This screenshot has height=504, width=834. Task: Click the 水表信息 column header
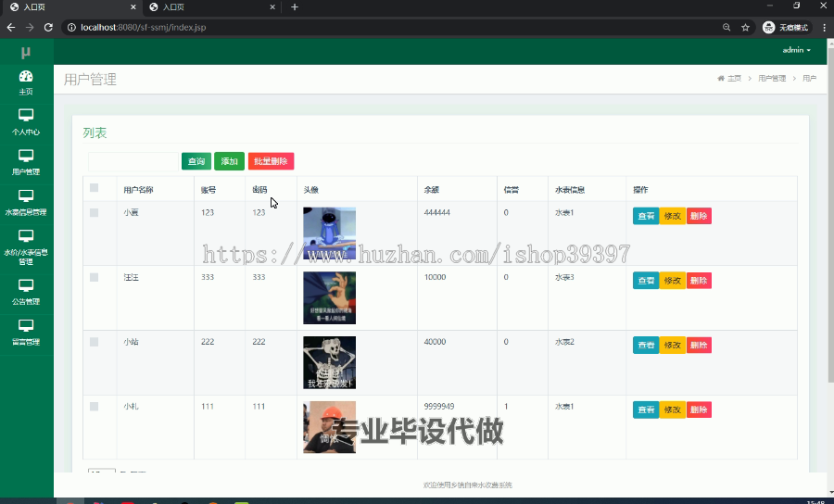570,190
